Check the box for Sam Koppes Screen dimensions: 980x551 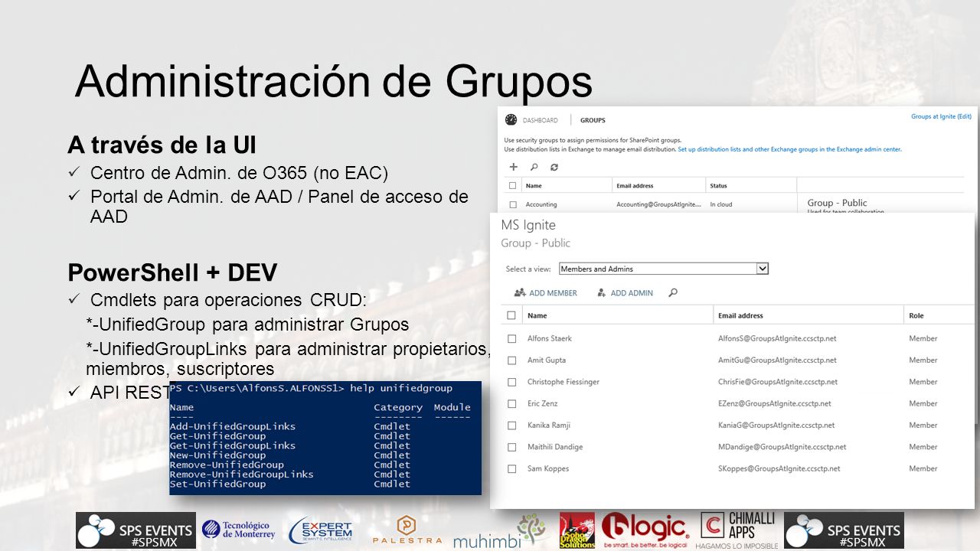[511, 468]
